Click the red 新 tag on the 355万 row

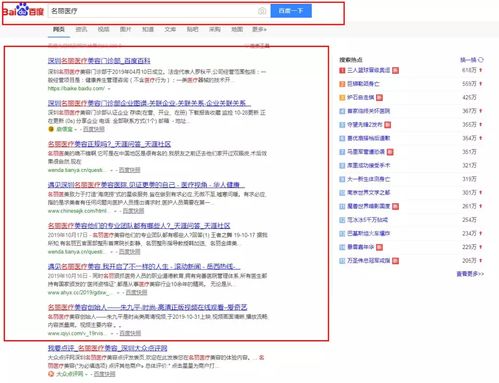pyautogui.click(x=387, y=125)
